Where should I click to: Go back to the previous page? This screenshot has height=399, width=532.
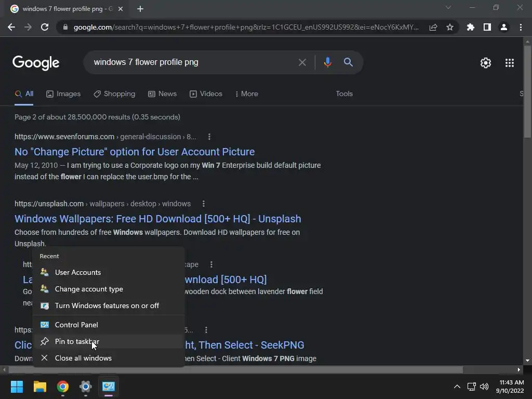pyautogui.click(x=11, y=27)
